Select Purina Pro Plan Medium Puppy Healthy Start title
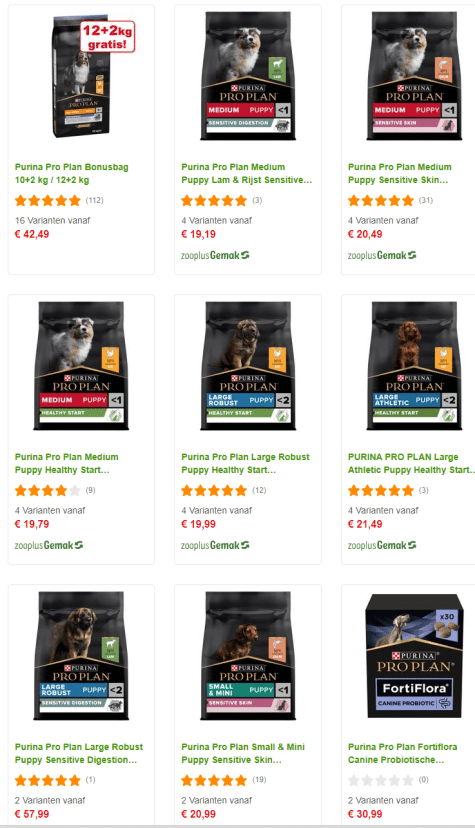 click(66, 463)
